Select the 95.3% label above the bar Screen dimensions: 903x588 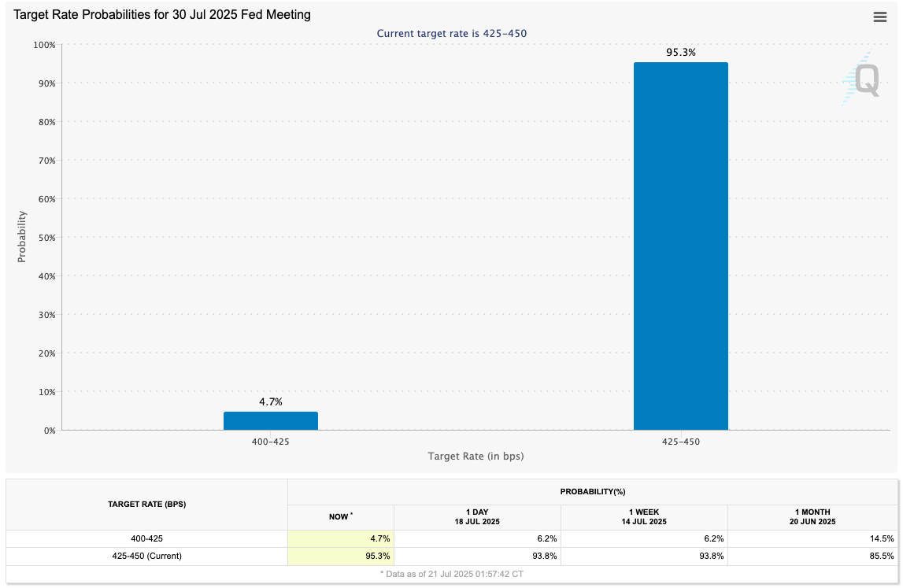tap(680, 53)
